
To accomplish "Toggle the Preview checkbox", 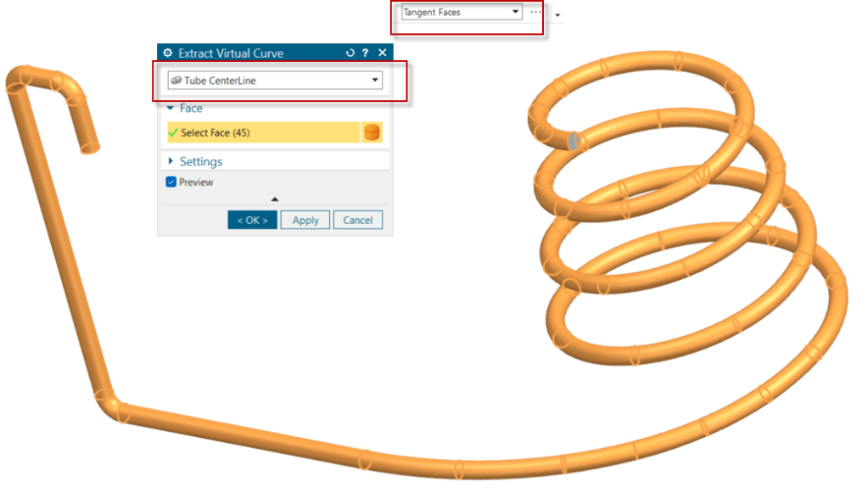I will (x=171, y=182).
